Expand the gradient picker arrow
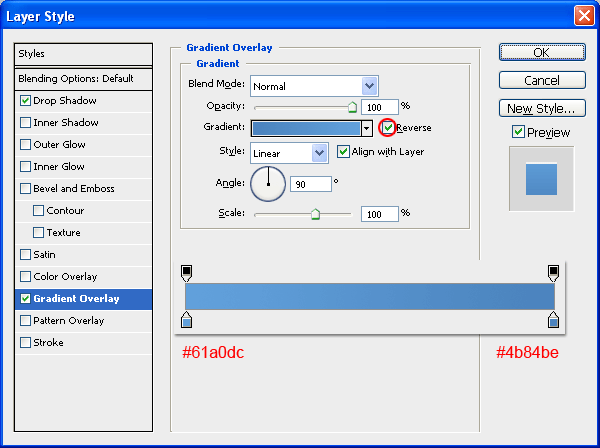Viewport: 600px width, 448px height. [x=367, y=129]
